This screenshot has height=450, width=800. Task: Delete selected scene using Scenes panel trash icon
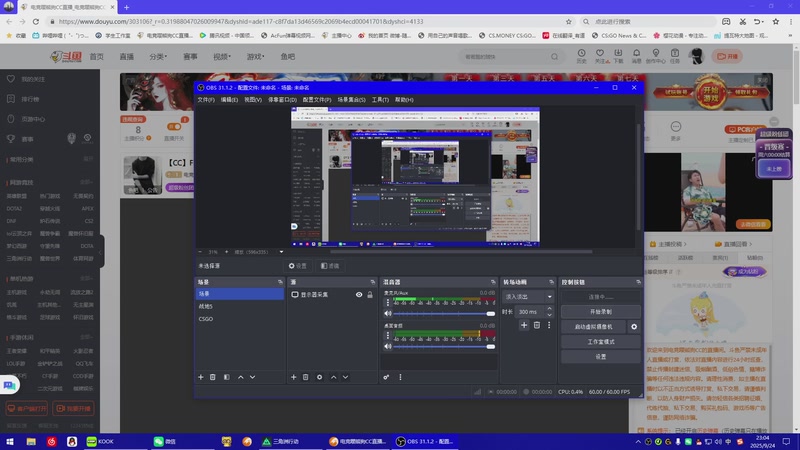[x=213, y=377]
